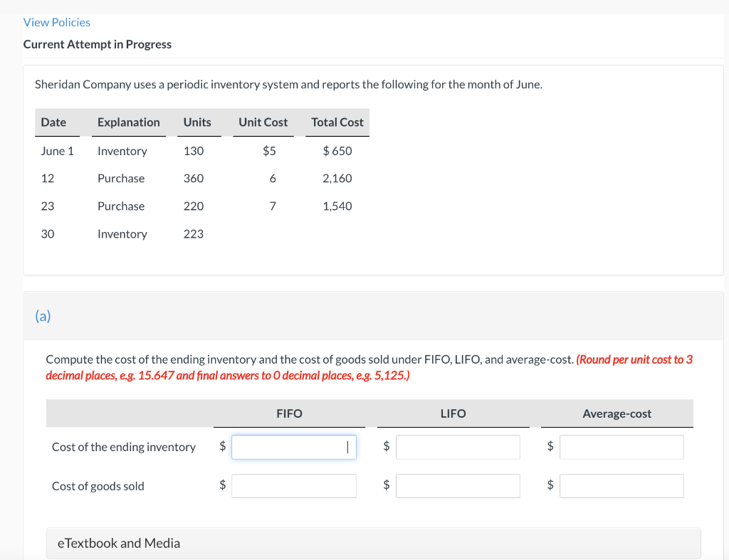Select the date 30 cell
The height and width of the screenshot is (560, 729).
48,234
